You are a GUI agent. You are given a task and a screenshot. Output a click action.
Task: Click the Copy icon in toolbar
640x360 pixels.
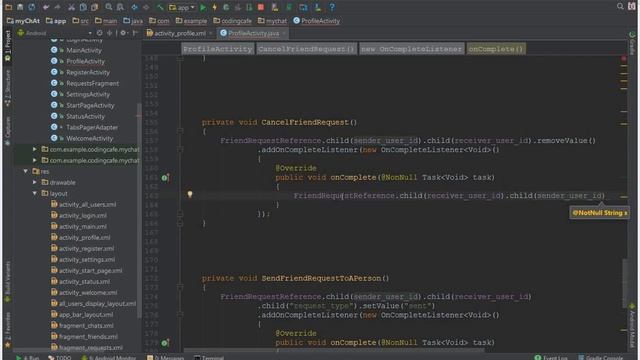click(83, 7)
